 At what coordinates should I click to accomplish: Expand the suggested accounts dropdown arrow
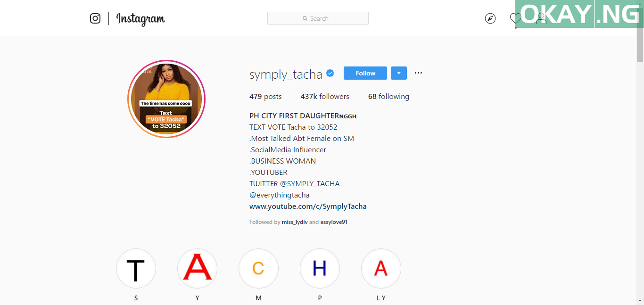pyautogui.click(x=399, y=73)
